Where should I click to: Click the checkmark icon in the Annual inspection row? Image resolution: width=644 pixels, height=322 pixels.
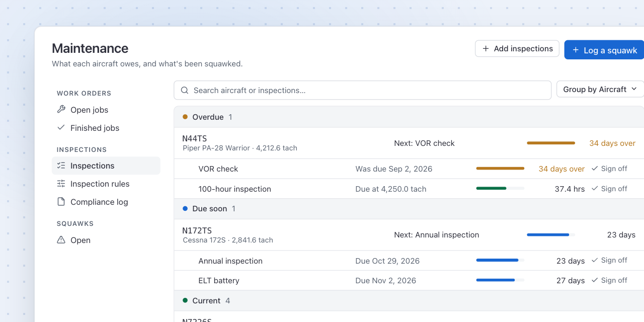(x=595, y=260)
